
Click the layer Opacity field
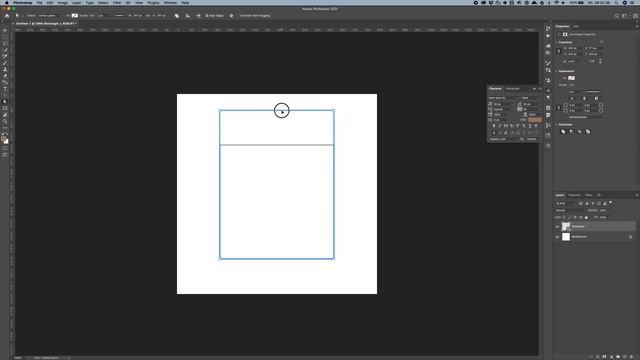tap(604, 210)
